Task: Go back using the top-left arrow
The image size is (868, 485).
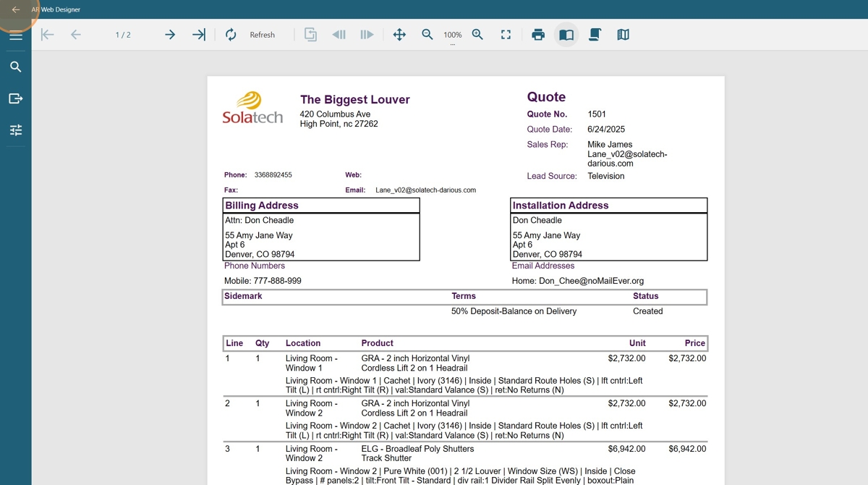Action: 15,9
